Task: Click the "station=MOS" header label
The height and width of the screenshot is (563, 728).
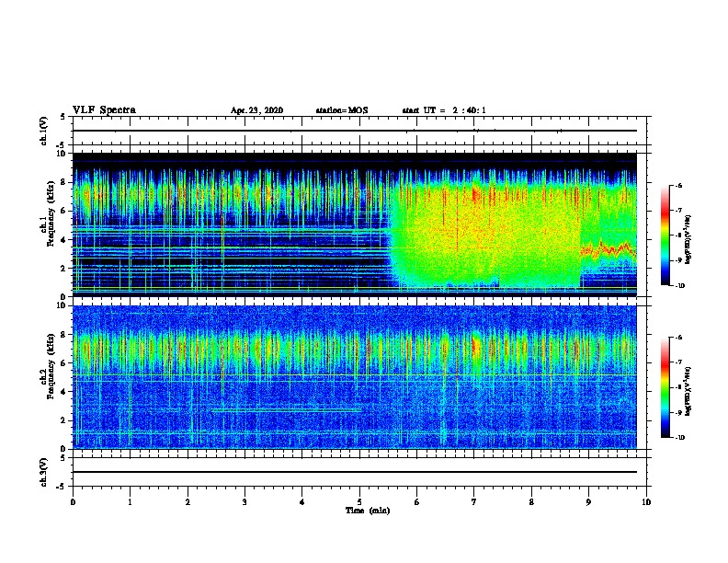Action: point(342,110)
